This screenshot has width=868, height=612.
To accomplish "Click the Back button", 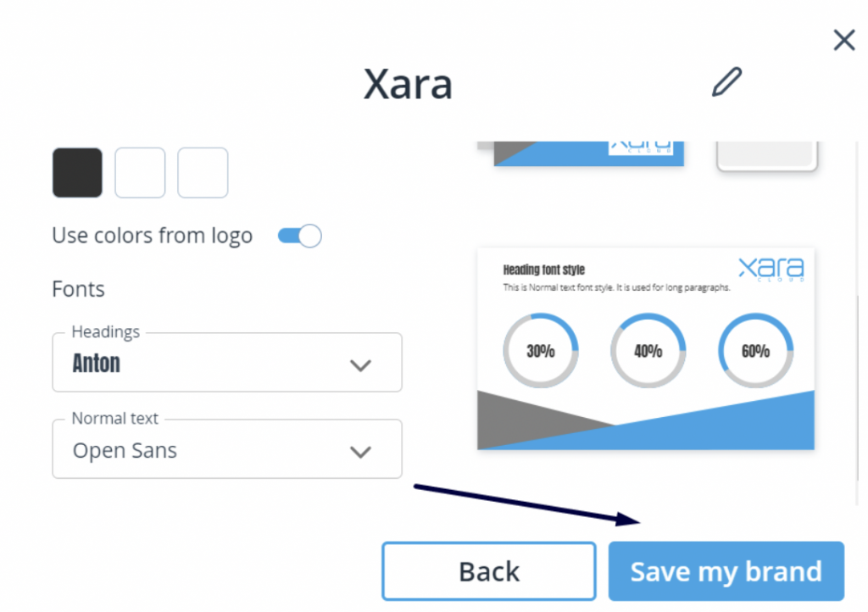I will [x=489, y=571].
